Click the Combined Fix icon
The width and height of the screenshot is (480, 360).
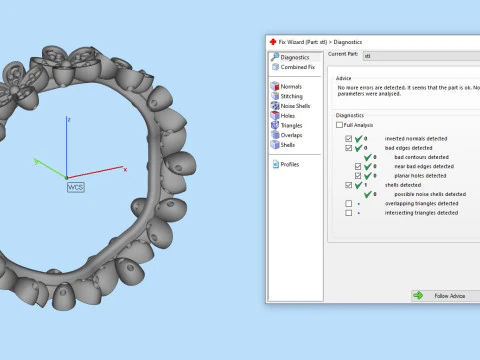click(x=275, y=67)
